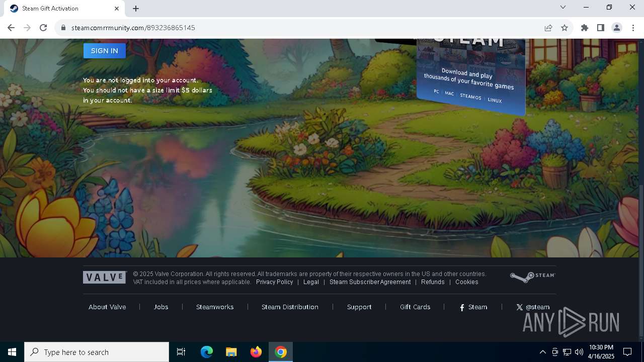Screen dimensions: 644x362
Task: Click the Chrome taskbar icon
Action: pyautogui.click(x=281, y=352)
